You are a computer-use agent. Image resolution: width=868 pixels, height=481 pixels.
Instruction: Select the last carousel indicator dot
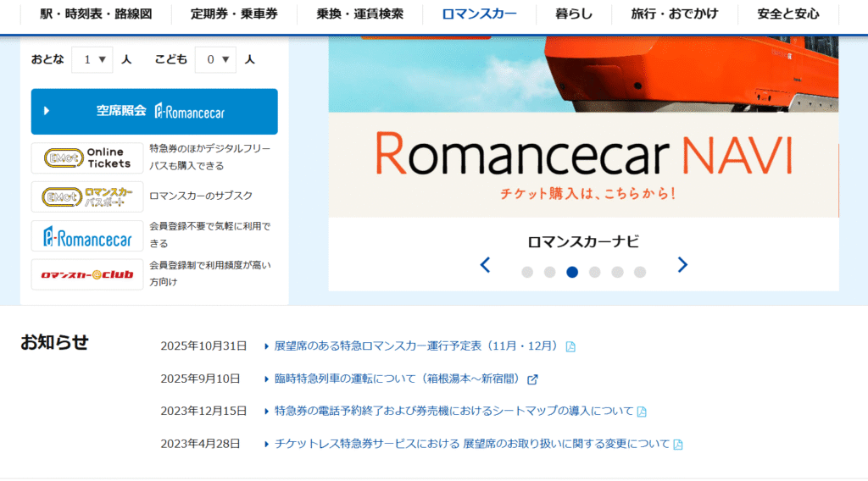point(640,272)
